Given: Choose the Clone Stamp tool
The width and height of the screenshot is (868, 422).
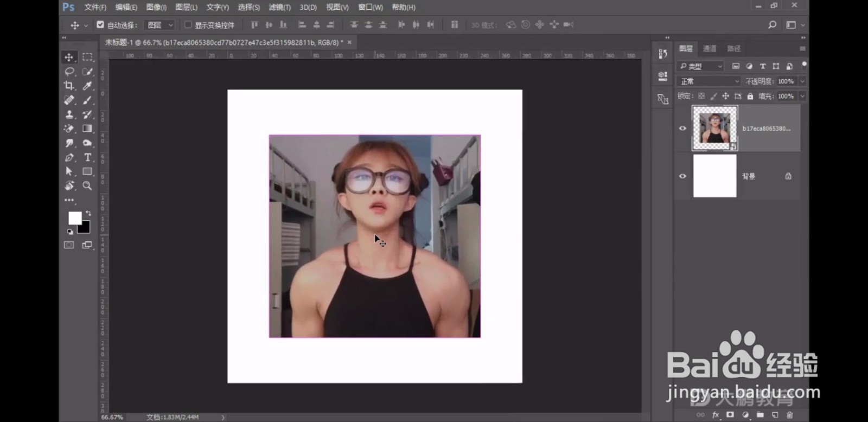Looking at the screenshot, I should pyautogui.click(x=69, y=114).
